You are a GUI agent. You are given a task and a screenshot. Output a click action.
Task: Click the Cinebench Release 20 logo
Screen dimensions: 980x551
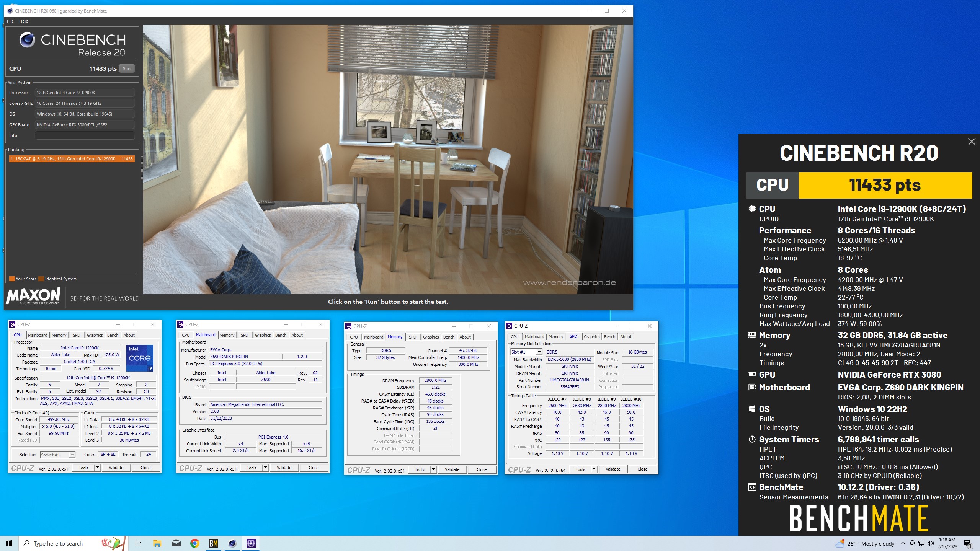point(72,44)
